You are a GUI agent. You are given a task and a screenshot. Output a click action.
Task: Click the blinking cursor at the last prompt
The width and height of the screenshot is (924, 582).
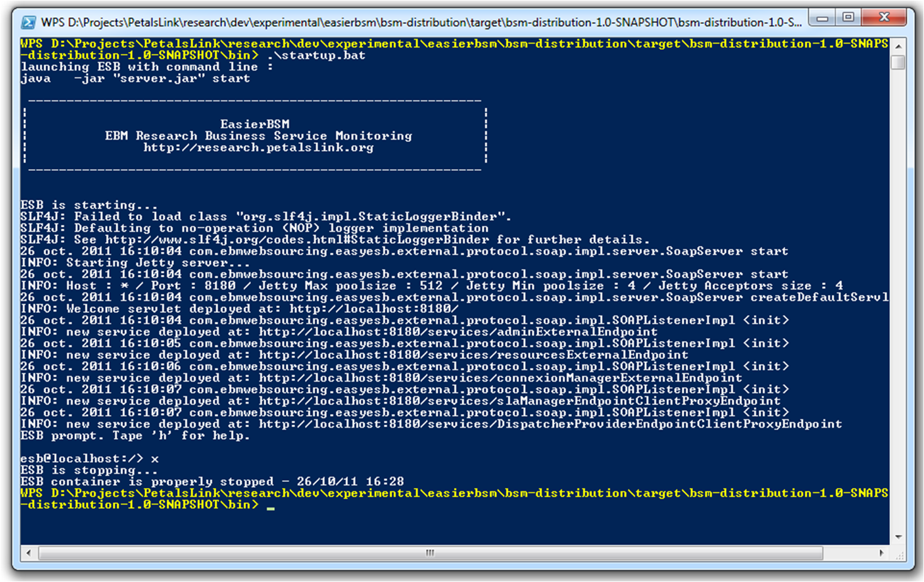click(x=270, y=508)
